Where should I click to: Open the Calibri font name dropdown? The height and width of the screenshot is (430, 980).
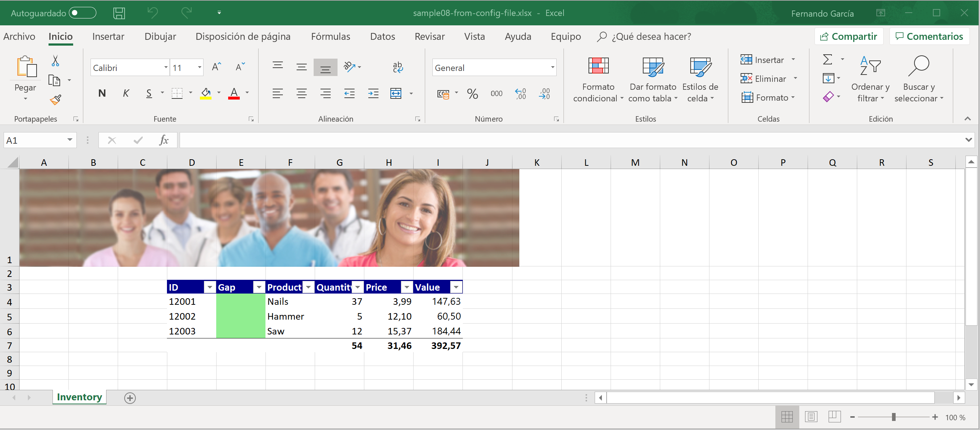[166, 68]
